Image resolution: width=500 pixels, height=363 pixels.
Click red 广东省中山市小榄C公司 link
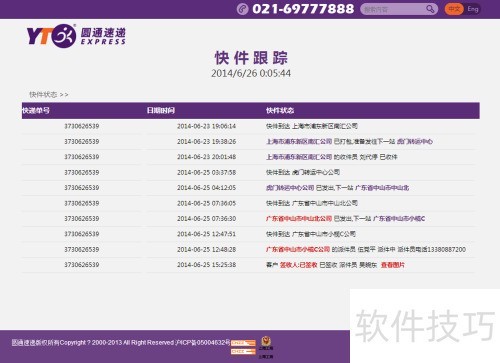coord(298,249)
